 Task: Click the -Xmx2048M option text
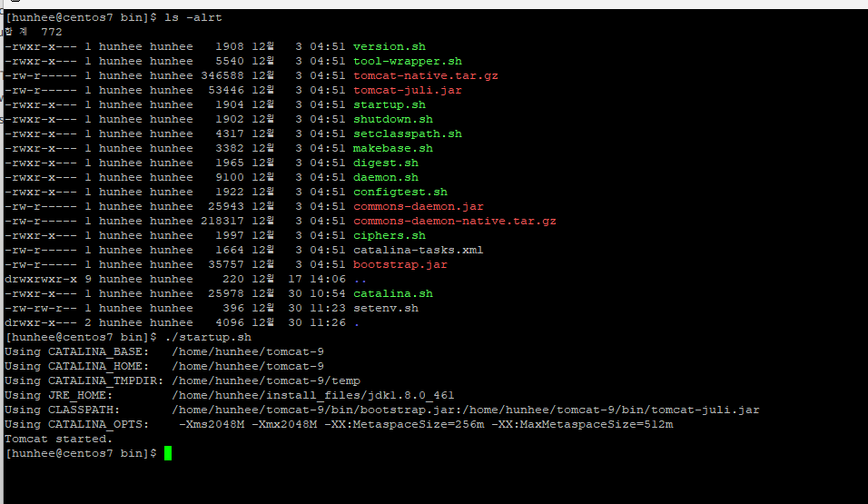click(284, 424)
